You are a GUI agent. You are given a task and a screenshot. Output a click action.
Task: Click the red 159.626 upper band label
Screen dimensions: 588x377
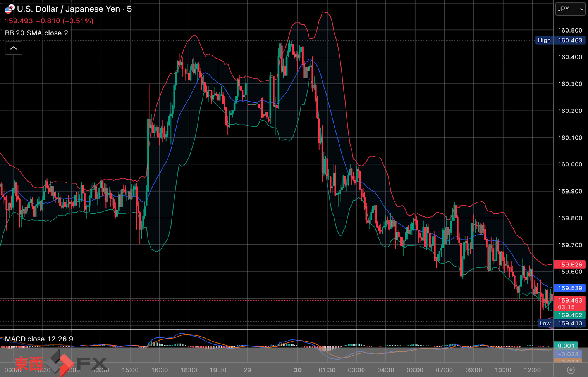coord(569,265)
